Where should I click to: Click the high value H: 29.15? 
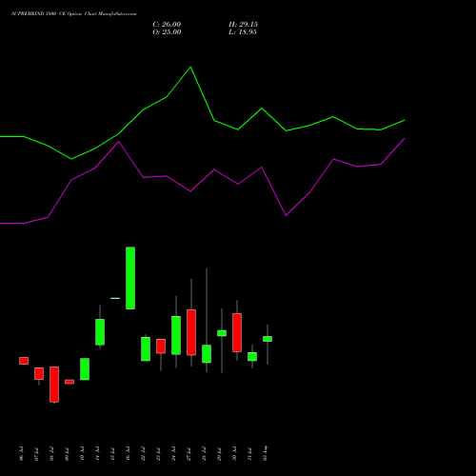tap(243, 25)
